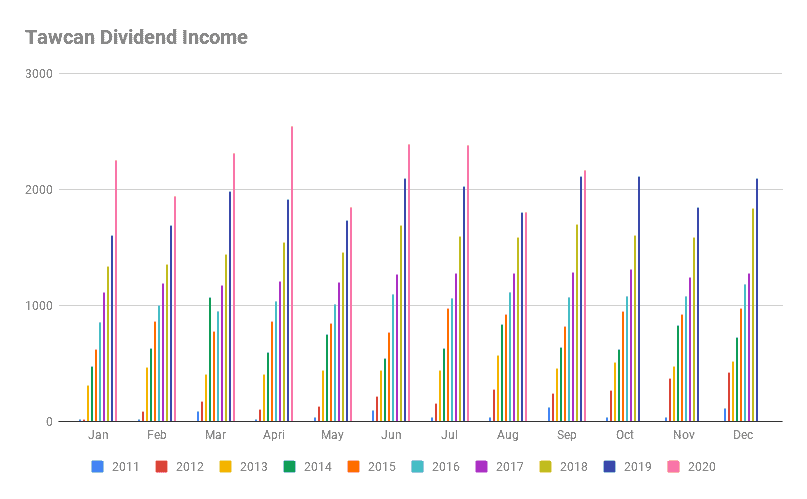Click the Tawcan Dividend Income chart title

136,37
